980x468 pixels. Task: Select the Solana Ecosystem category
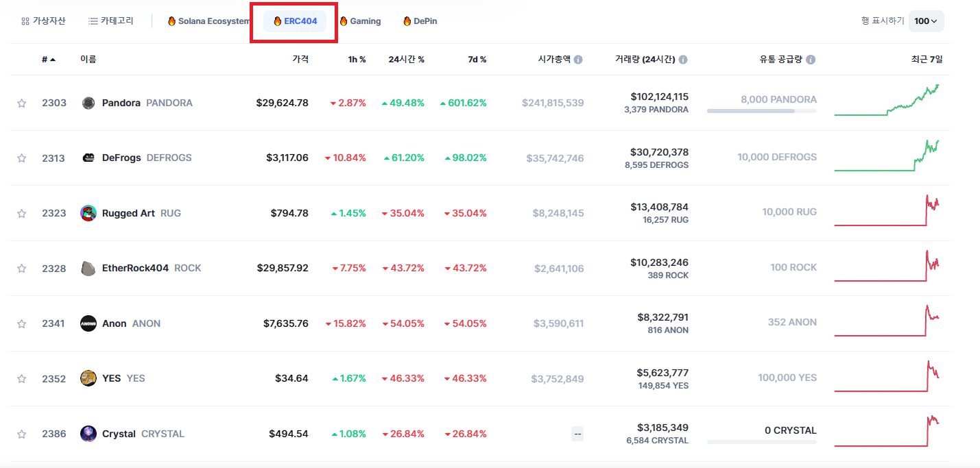[x=208, y=21]
